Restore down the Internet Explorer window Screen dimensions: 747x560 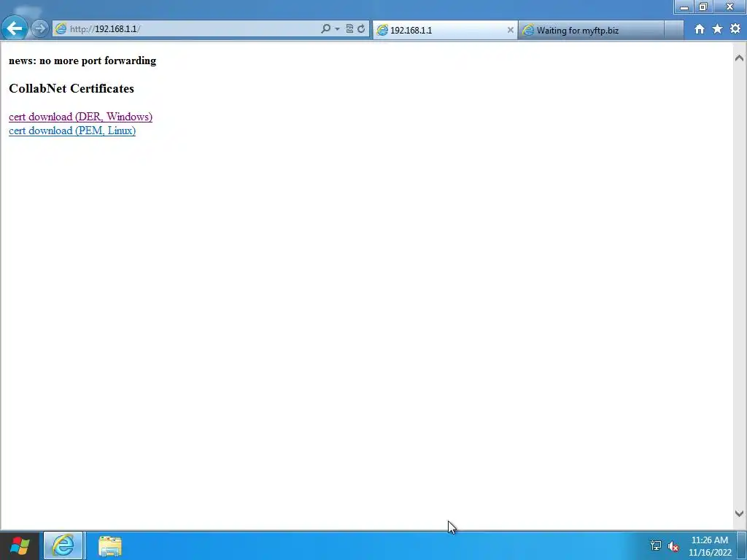(x=703, y=7)
